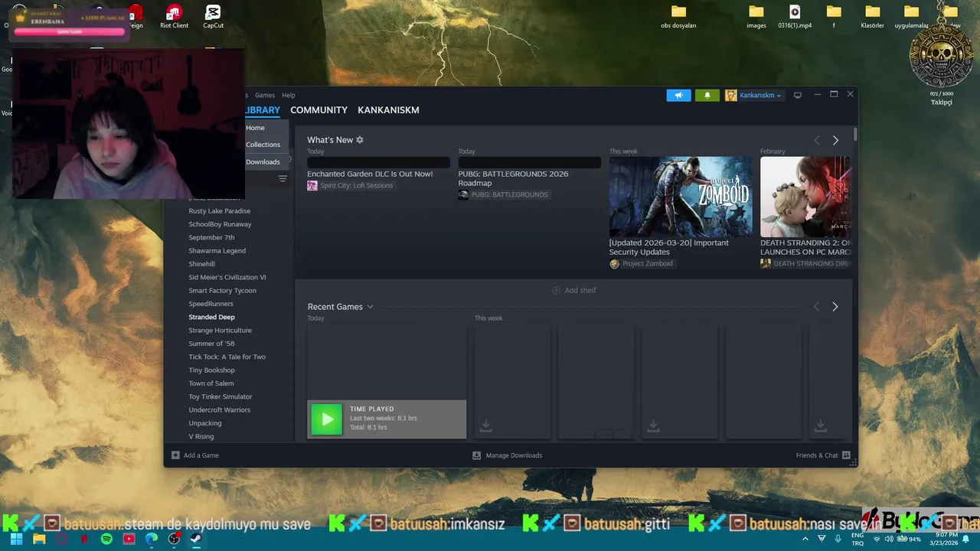Open Klasörler desktop folder

(873, 16)
